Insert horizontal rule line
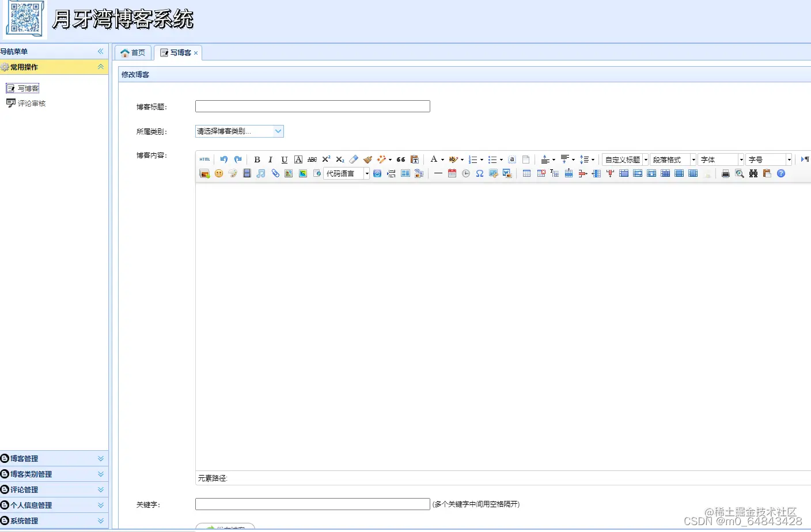811x532 pixels. (438, 173)
